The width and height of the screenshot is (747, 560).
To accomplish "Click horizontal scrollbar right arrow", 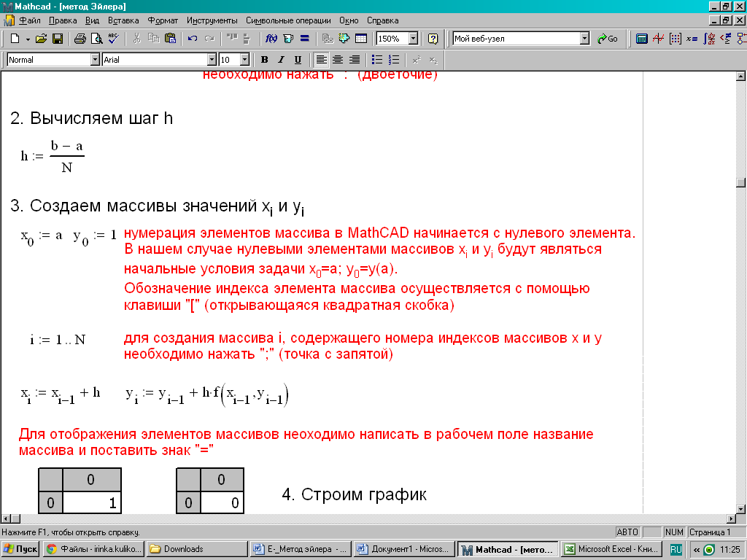I will [x=731, y=518].
